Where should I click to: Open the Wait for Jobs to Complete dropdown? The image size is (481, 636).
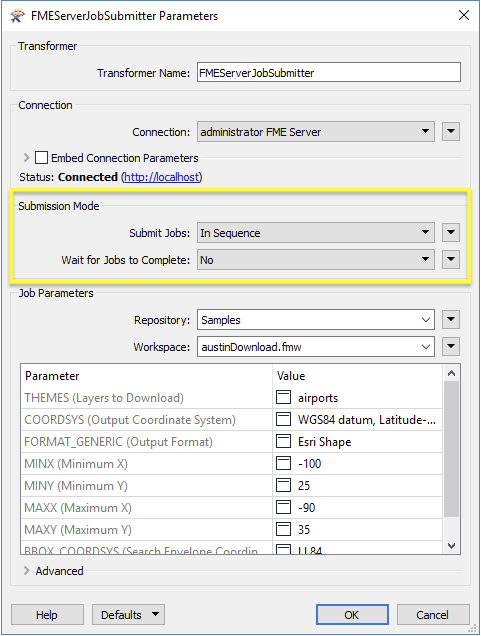[x=316, y=260]
